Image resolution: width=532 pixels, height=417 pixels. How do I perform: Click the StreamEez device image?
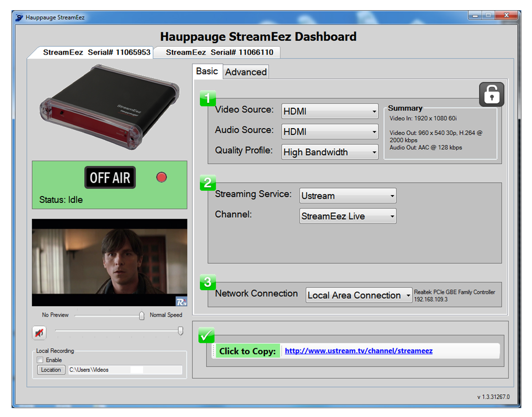pyautogui.click(x=110, y=107)
